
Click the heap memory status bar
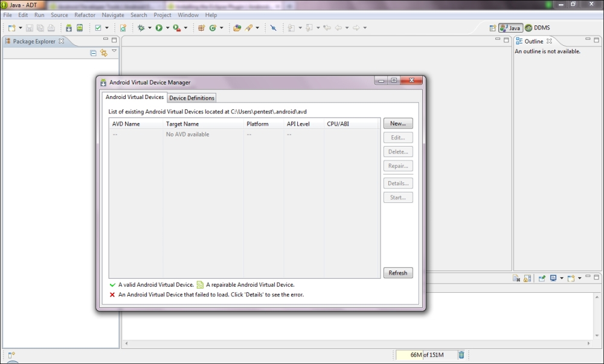(426, 355)
